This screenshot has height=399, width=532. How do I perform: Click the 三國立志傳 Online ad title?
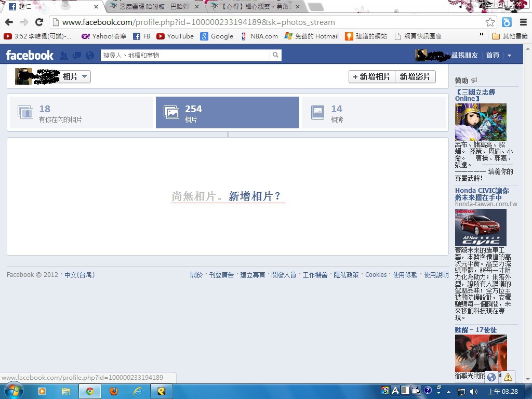coord(475,95)
